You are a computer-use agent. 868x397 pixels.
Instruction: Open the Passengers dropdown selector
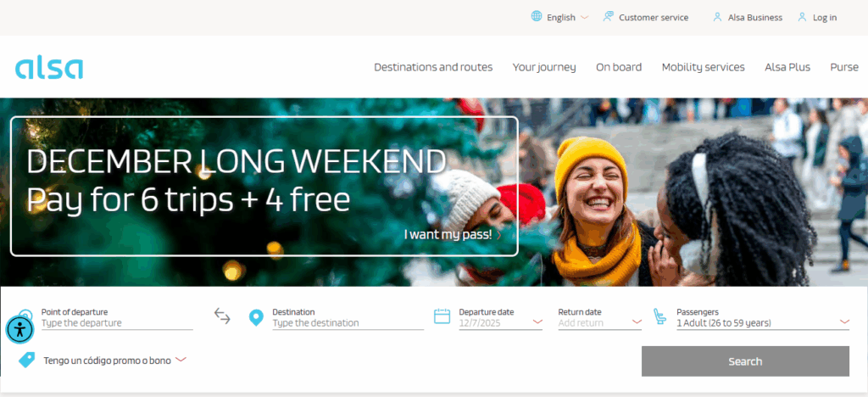click(763, 323)
